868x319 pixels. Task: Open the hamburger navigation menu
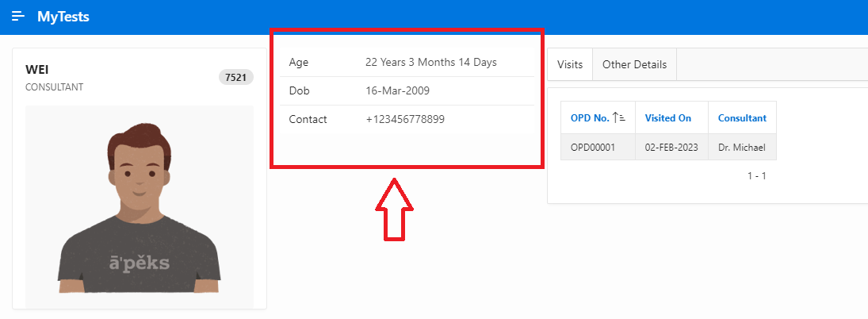click(18, 17)
